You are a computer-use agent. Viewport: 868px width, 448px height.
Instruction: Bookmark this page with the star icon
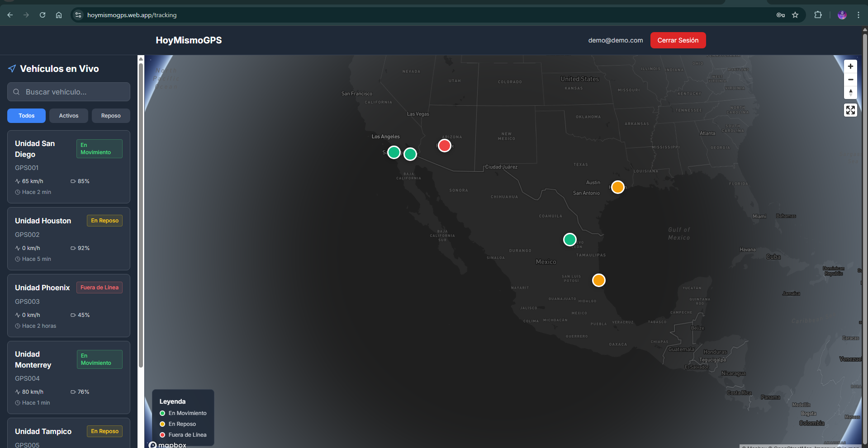pos(795,15)
